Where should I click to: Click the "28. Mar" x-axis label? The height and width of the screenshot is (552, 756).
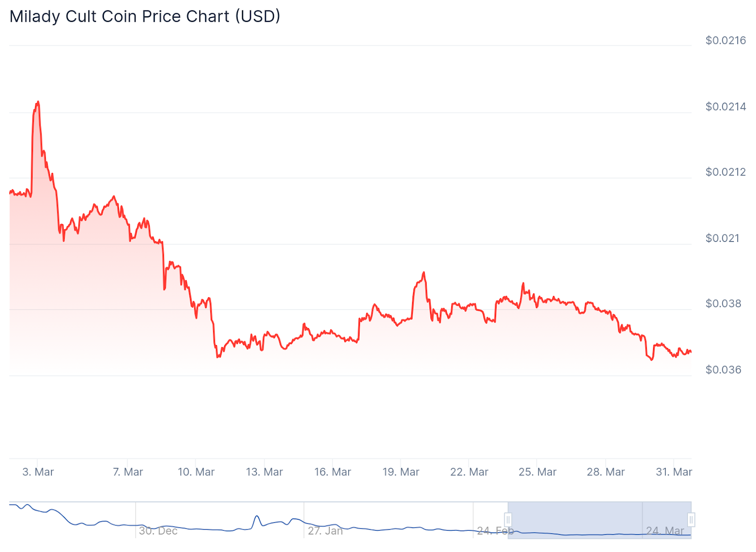point(606,472)
